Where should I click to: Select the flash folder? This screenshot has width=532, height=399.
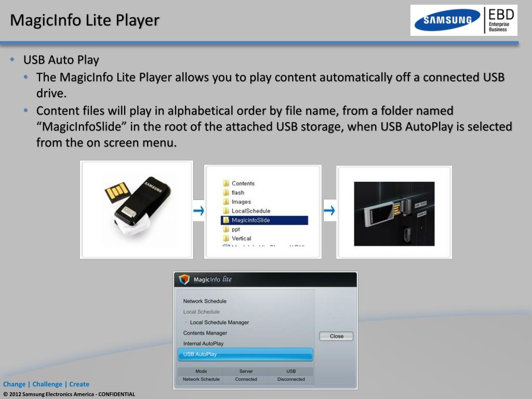234,192
